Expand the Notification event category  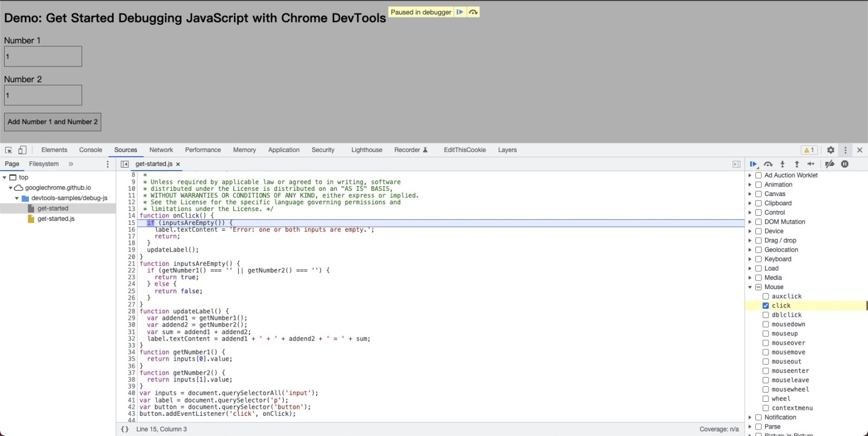[x=751, y=417]
